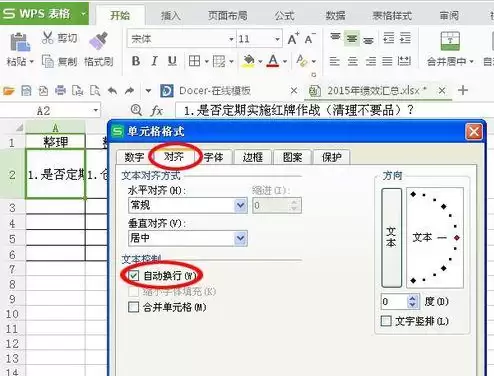Click the undo arrow
The height and width of the screenshot is (376, 494).
[x=113, y=91]
